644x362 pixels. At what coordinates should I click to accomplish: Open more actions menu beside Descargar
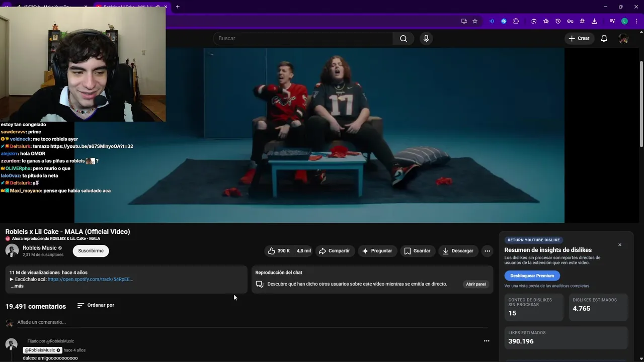click(487, 251)
